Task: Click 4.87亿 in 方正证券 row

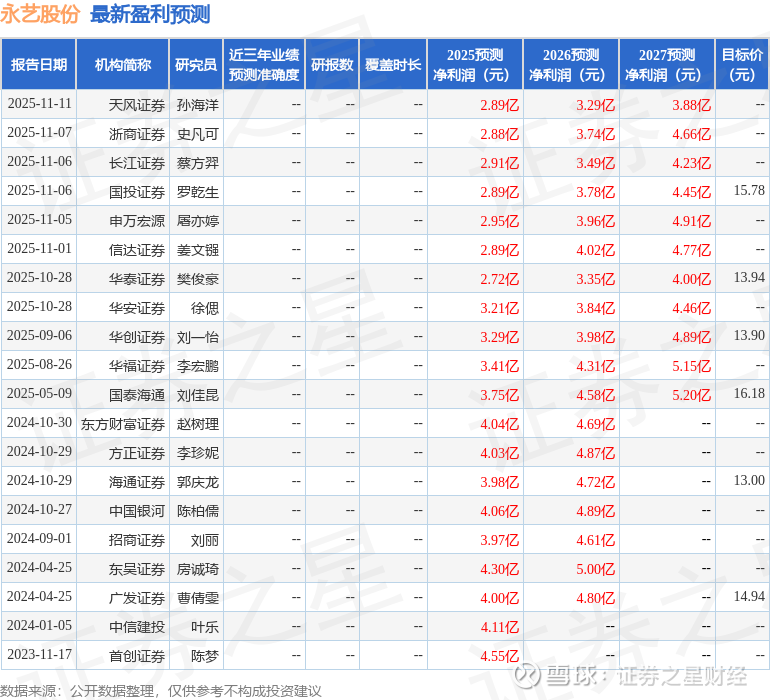Action: tap(595, 452)
